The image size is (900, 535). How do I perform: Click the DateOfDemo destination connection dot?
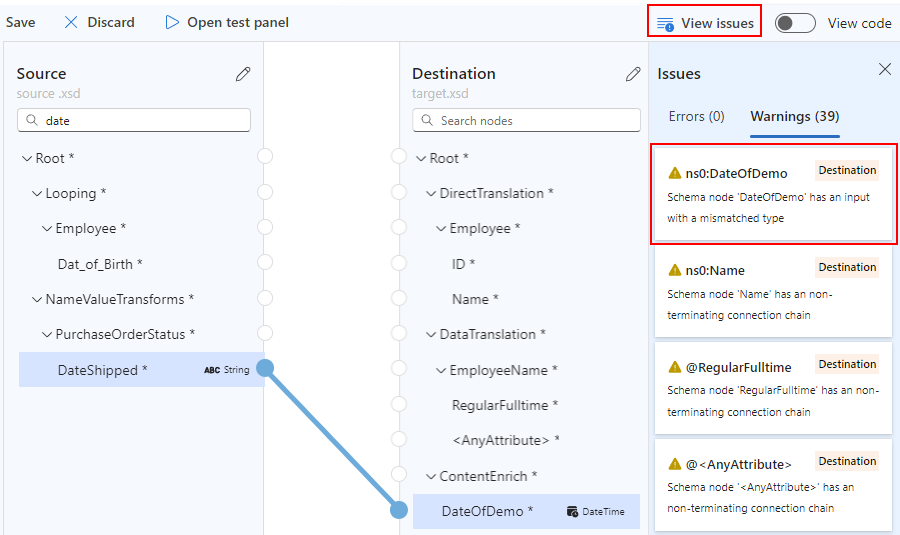399,510
